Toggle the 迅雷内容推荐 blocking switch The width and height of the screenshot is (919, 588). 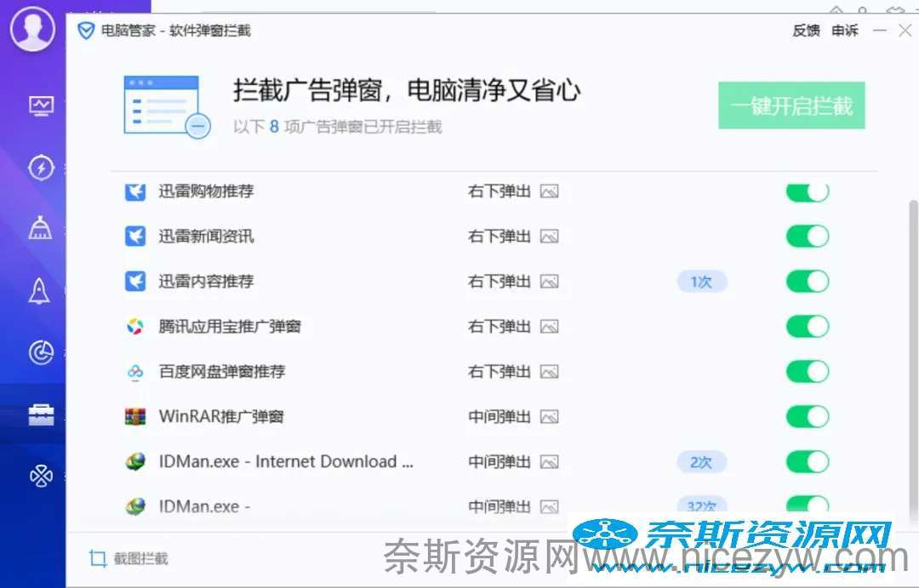pyautogui.click(x=808, y=282)
